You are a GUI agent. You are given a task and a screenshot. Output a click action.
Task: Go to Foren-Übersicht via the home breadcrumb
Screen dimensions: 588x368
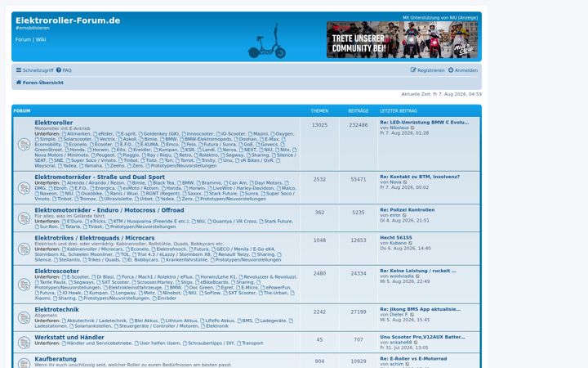40,83
